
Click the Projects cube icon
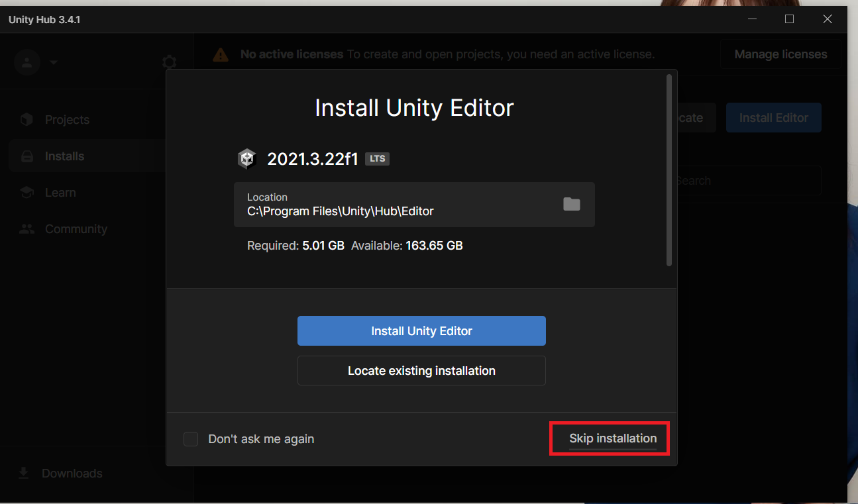click(x=27, y=120)
